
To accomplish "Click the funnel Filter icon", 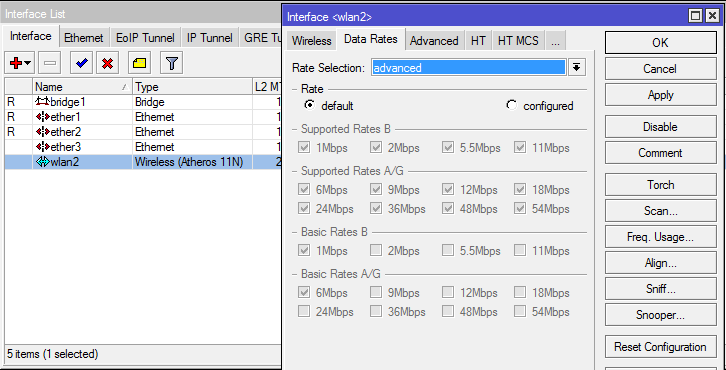I will coord(171,63).
